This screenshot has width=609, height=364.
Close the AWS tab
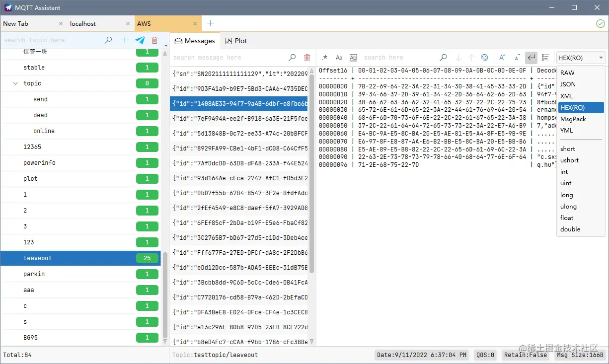coord(195,23)
